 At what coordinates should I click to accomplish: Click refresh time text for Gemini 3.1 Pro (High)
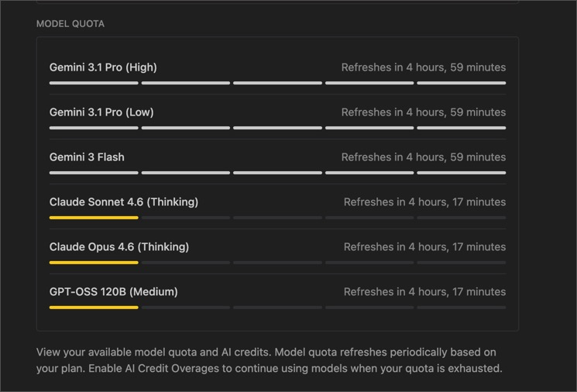point(424,67)
